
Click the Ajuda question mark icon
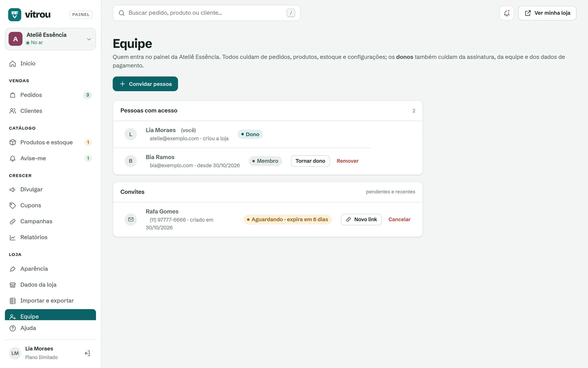click(x=13, y=328)
